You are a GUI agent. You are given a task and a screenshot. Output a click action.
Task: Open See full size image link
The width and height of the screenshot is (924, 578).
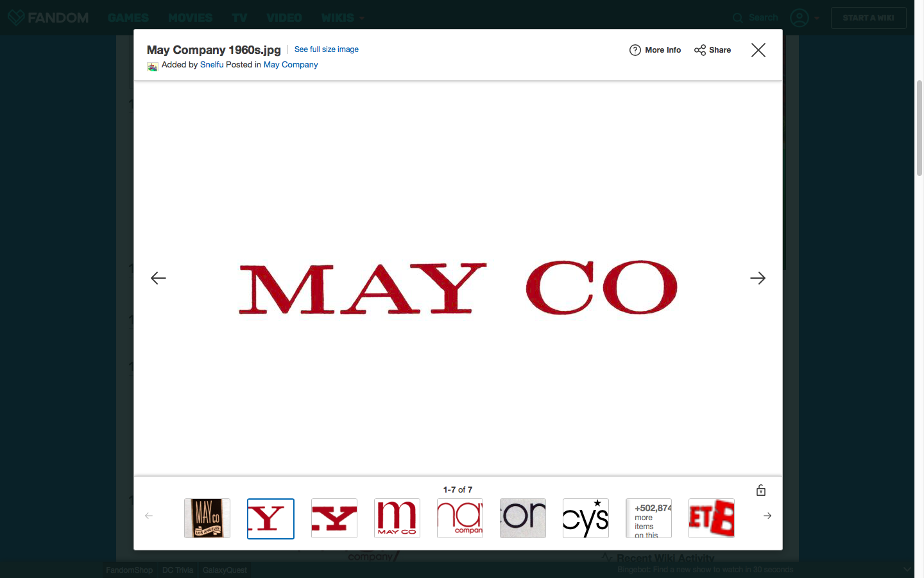coord(326,49)
